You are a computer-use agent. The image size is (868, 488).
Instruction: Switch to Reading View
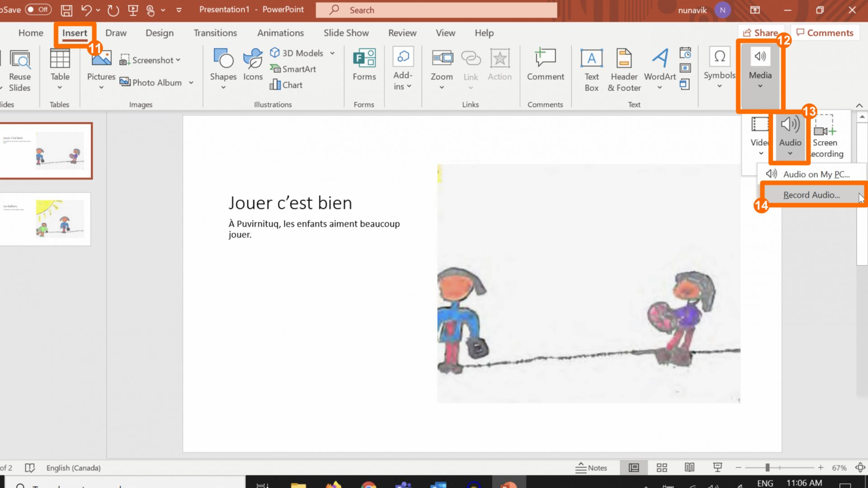[690, 468]
